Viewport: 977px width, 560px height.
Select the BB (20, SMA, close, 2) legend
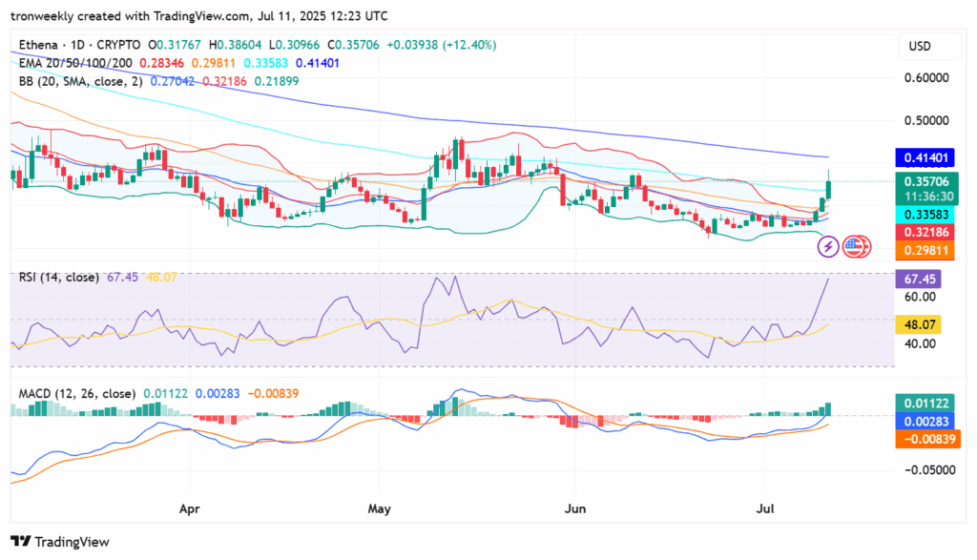[80, 81]
